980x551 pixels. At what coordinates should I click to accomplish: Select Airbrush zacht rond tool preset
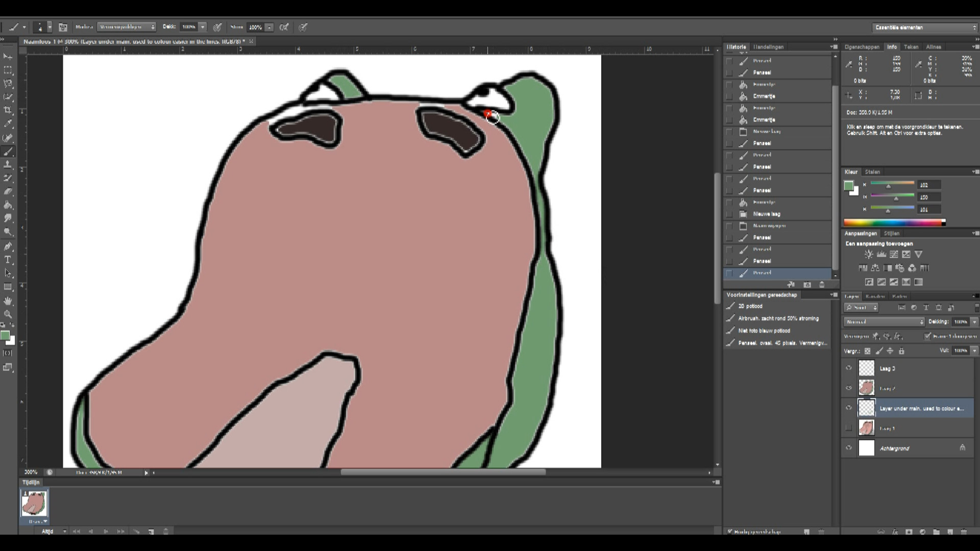[x=778, y=318]
